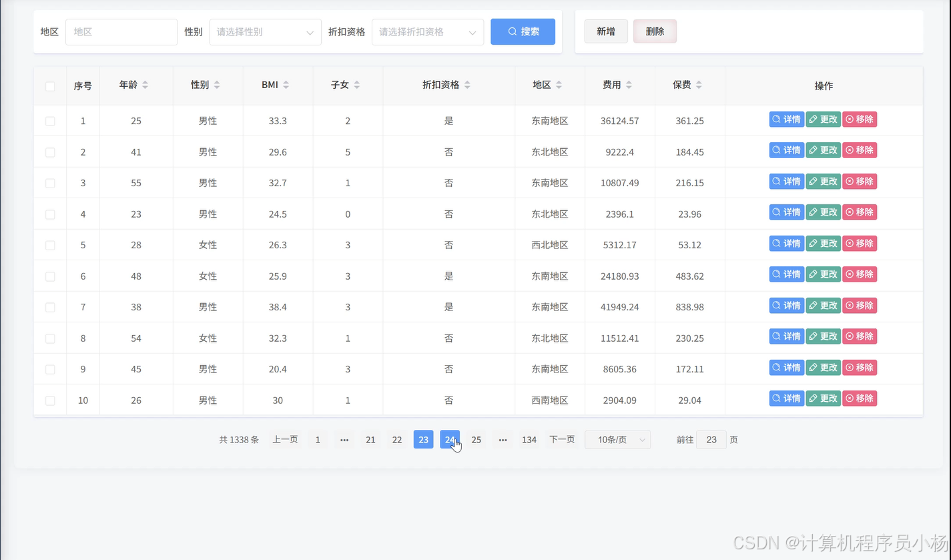This screenshot has width=951, height=560.
Task: Click the 删除 button
Action: coord(655,31)
